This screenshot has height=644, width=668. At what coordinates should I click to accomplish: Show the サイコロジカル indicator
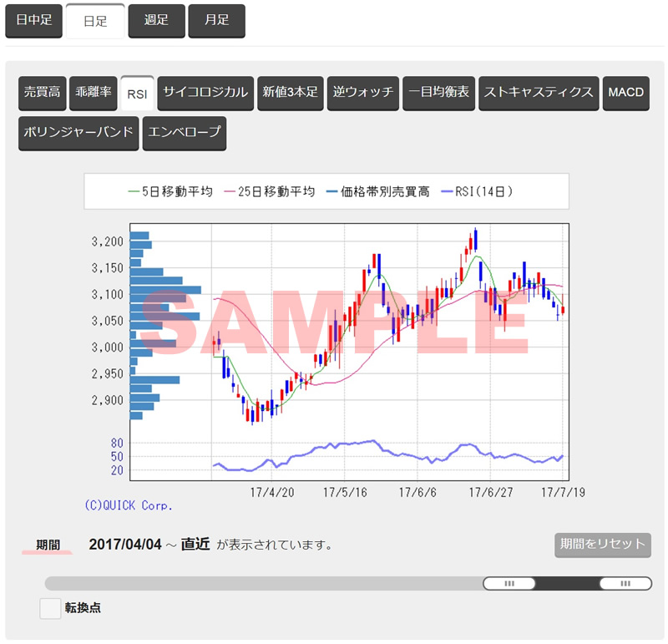[205, 94]
